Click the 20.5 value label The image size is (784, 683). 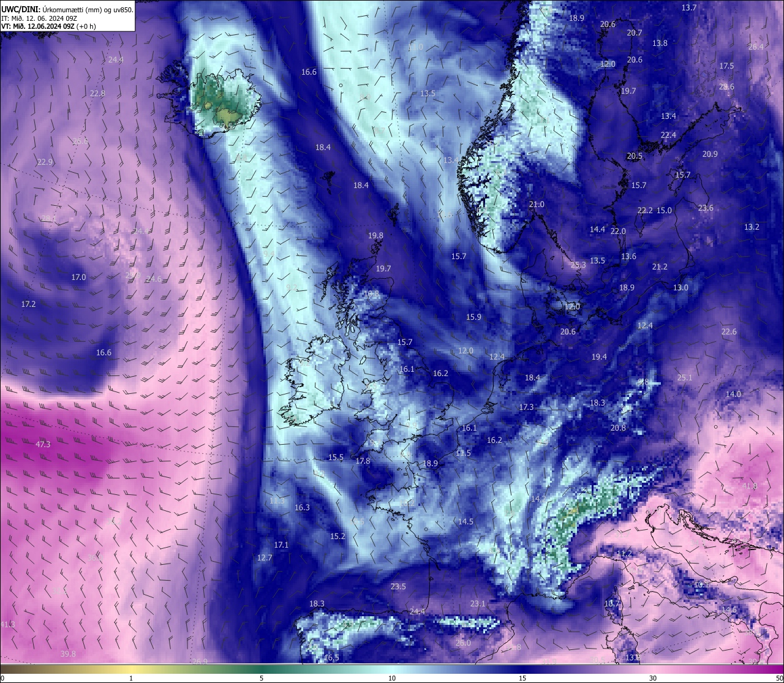click(635, 157)
